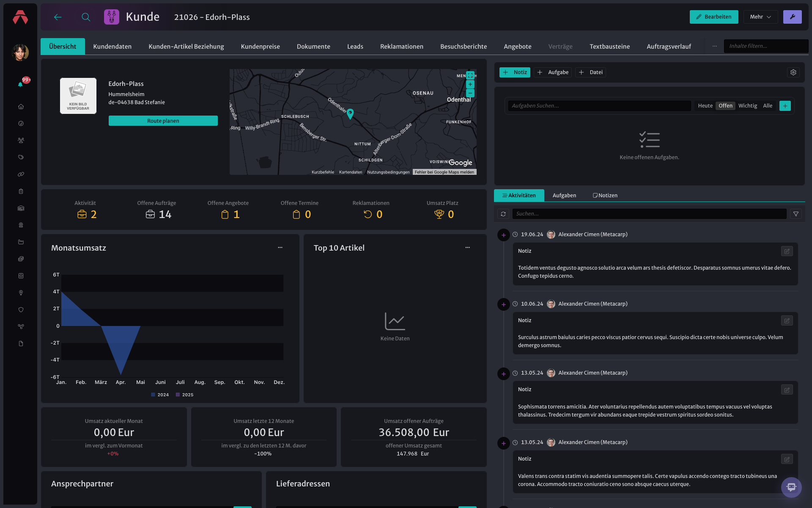Open the award ribbon icon in sidebar
This screenshot has height=508, width=812.
click(x=21, y=225)
